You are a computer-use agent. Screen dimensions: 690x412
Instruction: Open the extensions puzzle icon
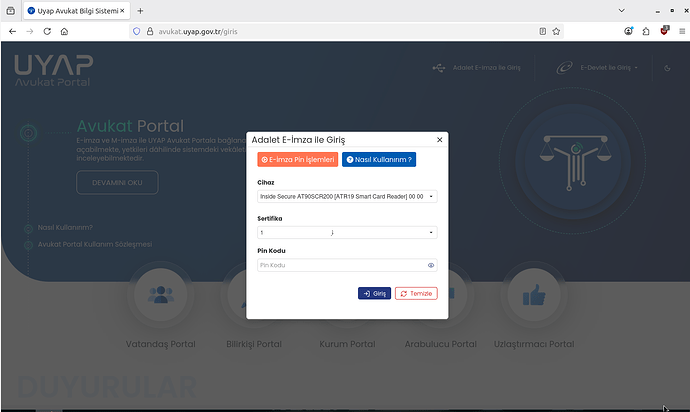[646, 31]
